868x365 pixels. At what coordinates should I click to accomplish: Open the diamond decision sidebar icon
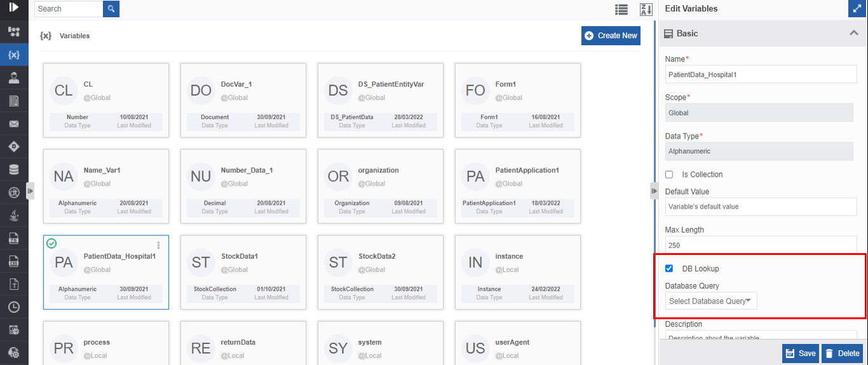tap(14, 146)
